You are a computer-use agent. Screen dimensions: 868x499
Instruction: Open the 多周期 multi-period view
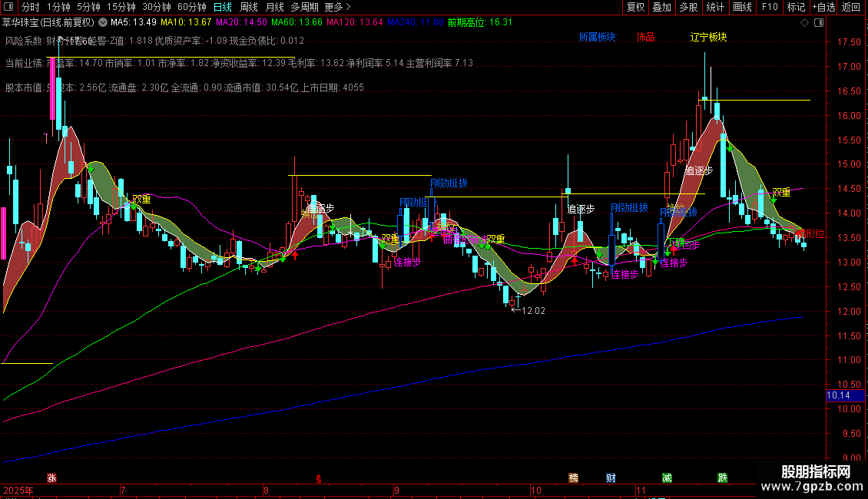pos(304,7)
